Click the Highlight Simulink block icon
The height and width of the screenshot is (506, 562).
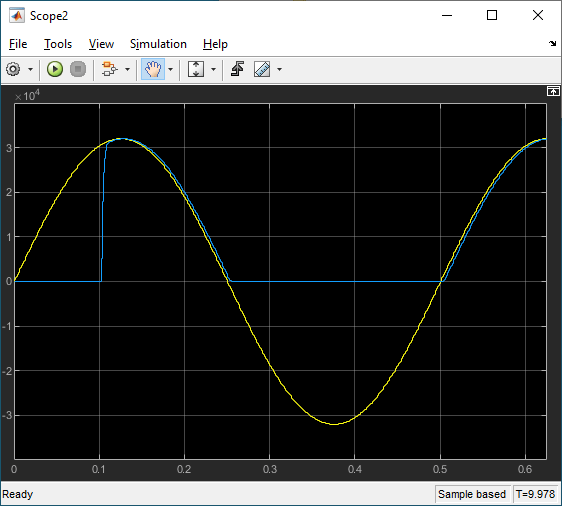(x=109, y=69)
